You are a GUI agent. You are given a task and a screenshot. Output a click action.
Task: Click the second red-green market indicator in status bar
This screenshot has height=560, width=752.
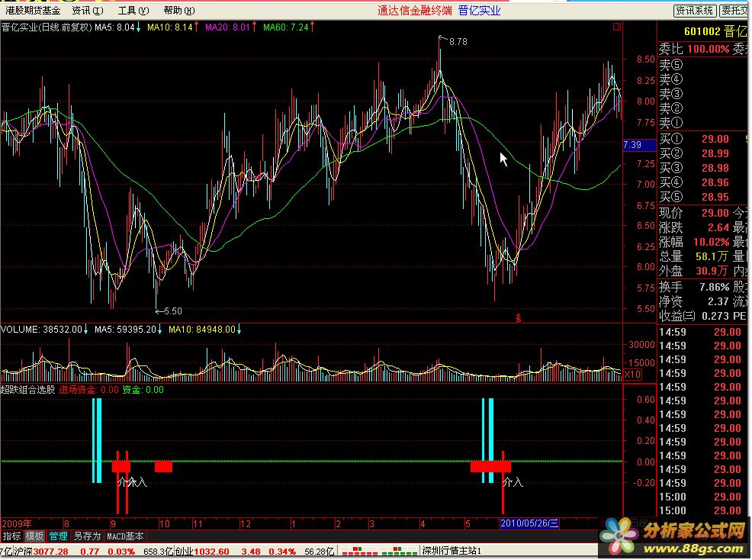point(399,550)
